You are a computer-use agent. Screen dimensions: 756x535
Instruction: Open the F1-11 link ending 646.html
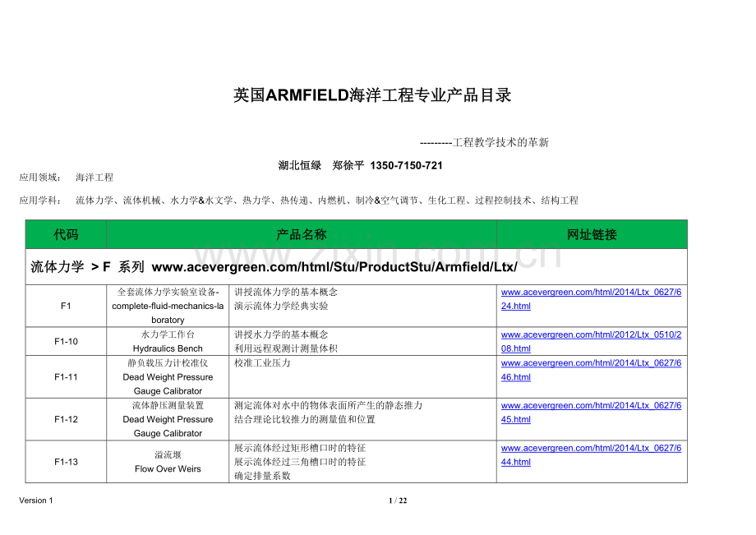[x=591, y=370]
